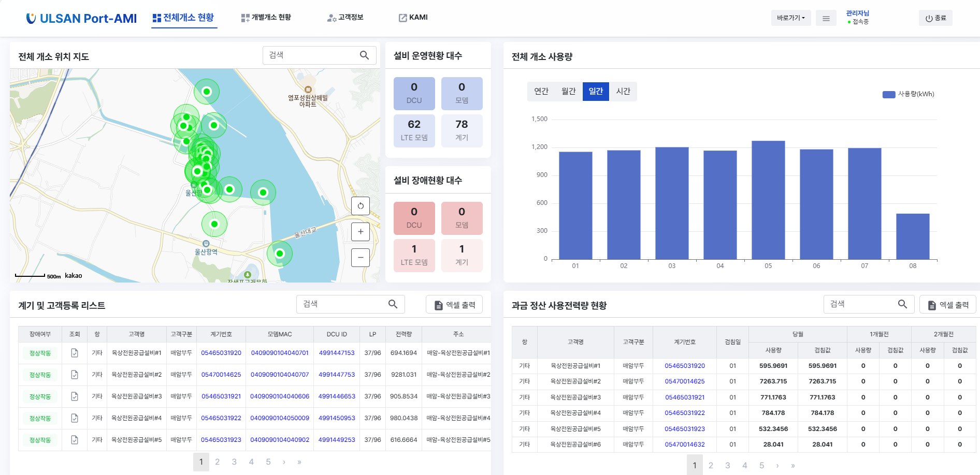The image size is (980, 475).
Task: Go to billing table page 3
Action: 728,466
